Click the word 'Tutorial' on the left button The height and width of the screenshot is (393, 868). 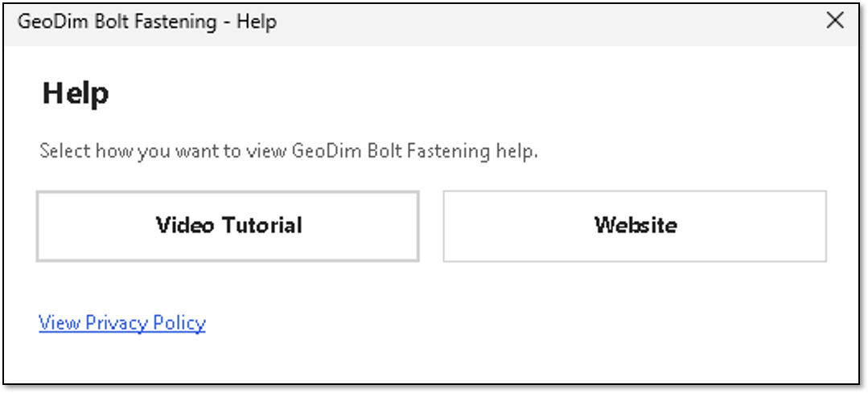261,225
